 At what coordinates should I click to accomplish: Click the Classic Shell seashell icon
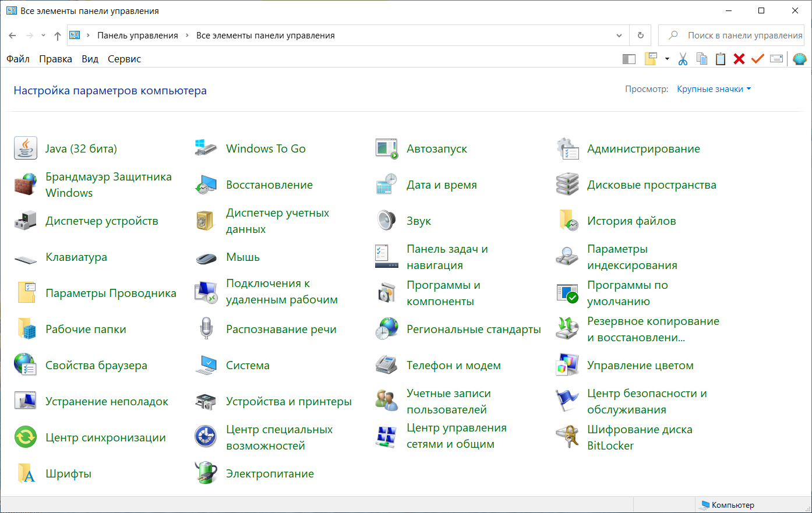coord(799,59)
